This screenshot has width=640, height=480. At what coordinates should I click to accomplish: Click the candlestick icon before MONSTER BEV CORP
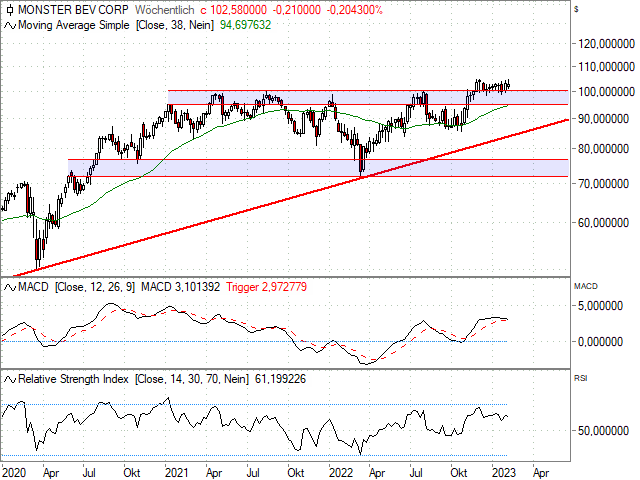pos(10,9)
